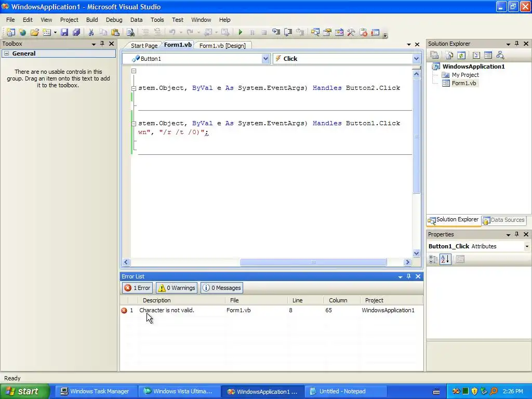
Task: Click the green Refresh icon in Solution Explorer
Action: click(461, 55)
